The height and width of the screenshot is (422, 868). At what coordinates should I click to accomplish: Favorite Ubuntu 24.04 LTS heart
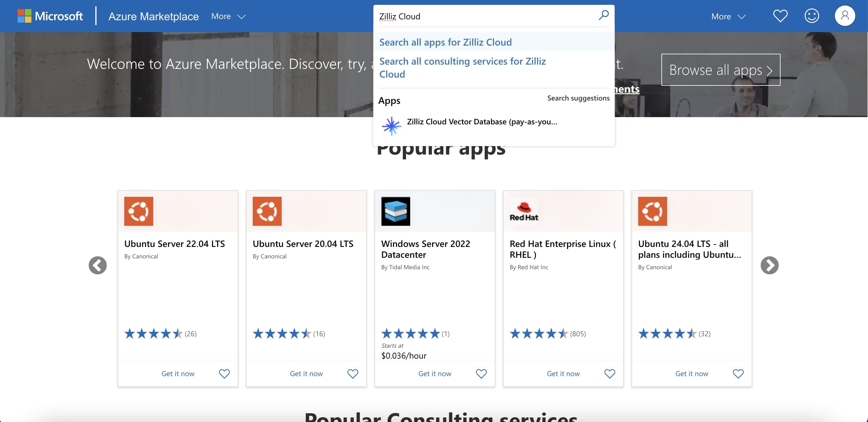(x=738, y=373)
